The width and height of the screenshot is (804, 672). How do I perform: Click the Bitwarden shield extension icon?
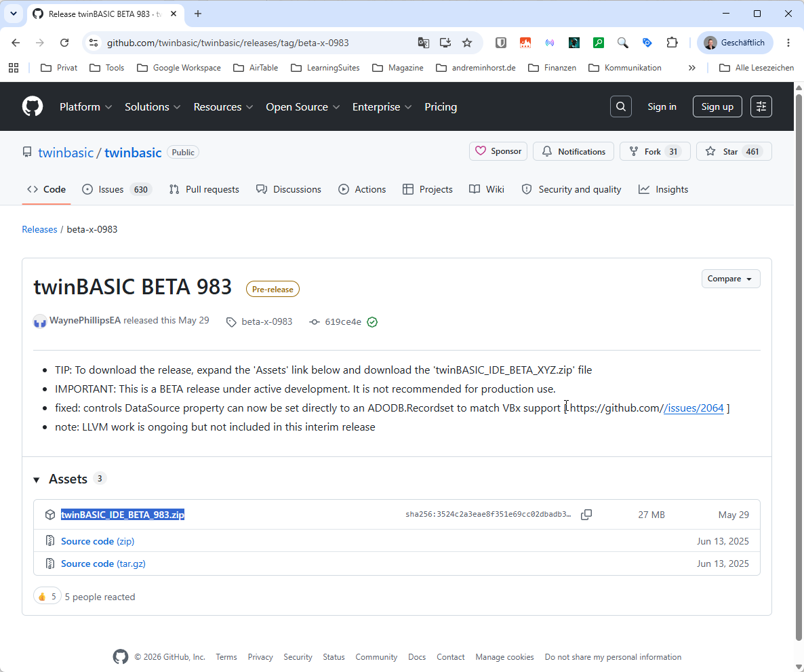(x=500, y=43)
